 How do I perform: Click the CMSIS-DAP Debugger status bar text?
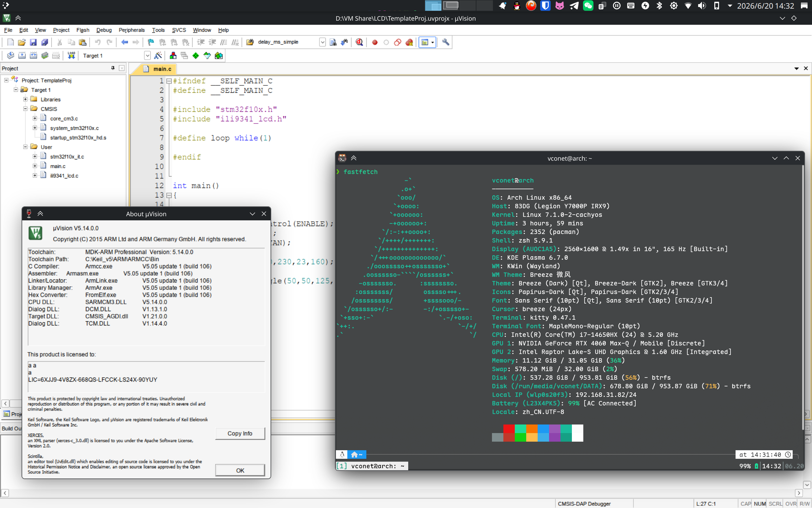(x=584, y=504)
